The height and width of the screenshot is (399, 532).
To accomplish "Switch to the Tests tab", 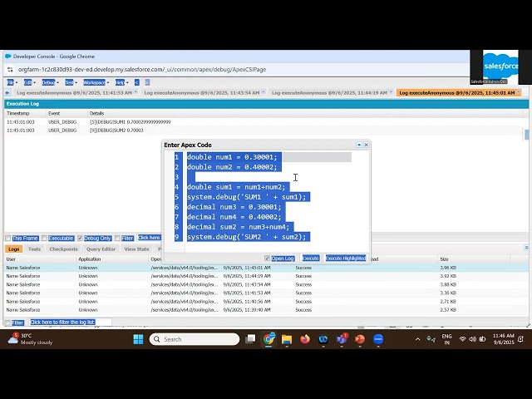I will tap(34, 249).
